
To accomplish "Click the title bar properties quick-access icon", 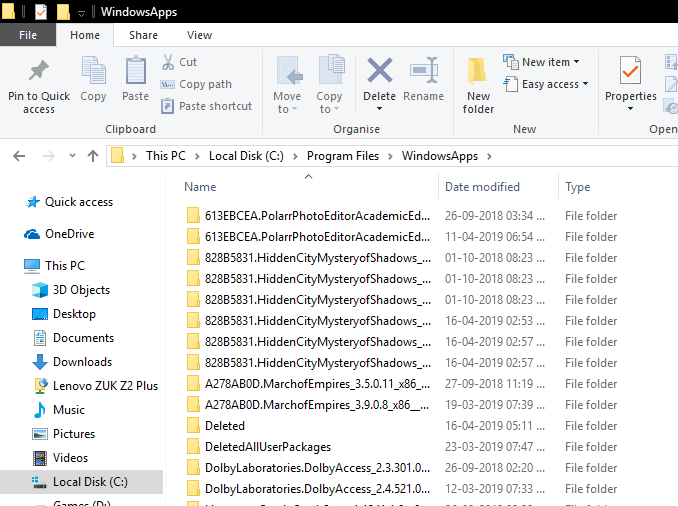I will [41, 12].
